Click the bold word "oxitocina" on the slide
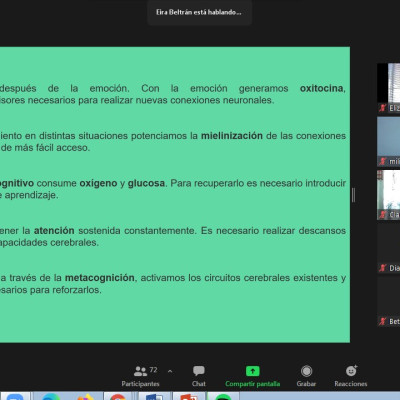Viewport: 400px width, 400px height. [322, 88]
